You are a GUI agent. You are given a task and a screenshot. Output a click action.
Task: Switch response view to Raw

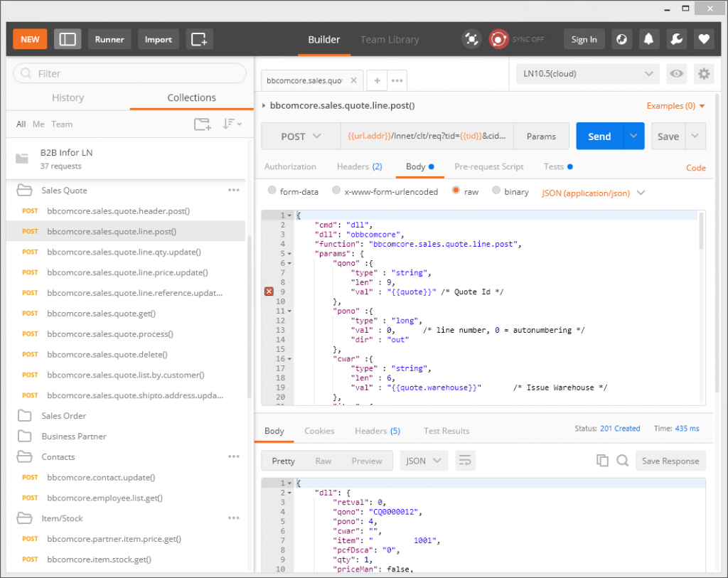click(x=323, y=461)
